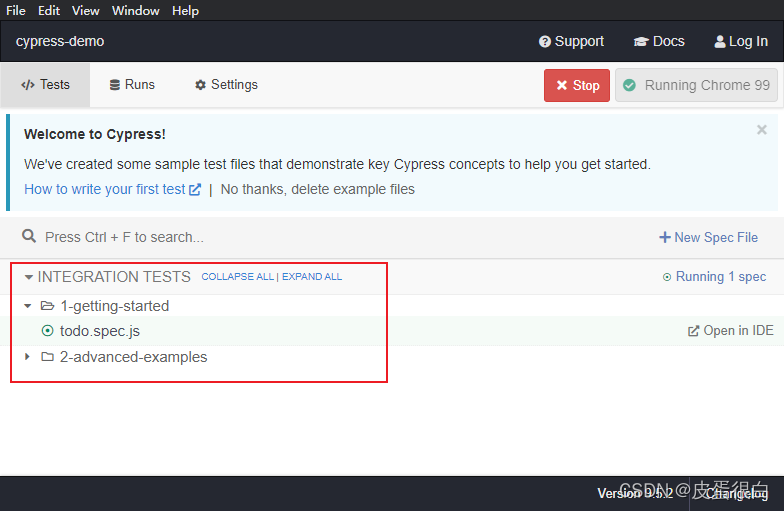This screenshot has height=511, width=784.
Task: Click the code brackets icon on Tests tab
Action: coord(28,85)
